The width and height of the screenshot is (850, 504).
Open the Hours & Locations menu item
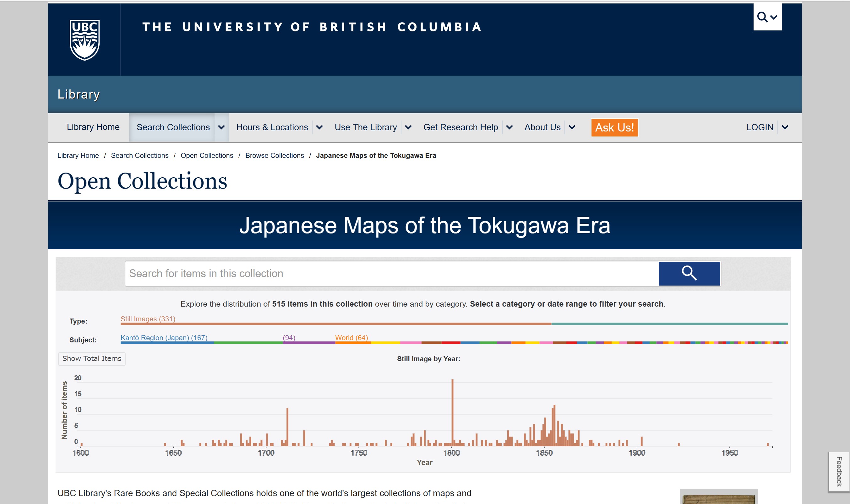(272, 127)
